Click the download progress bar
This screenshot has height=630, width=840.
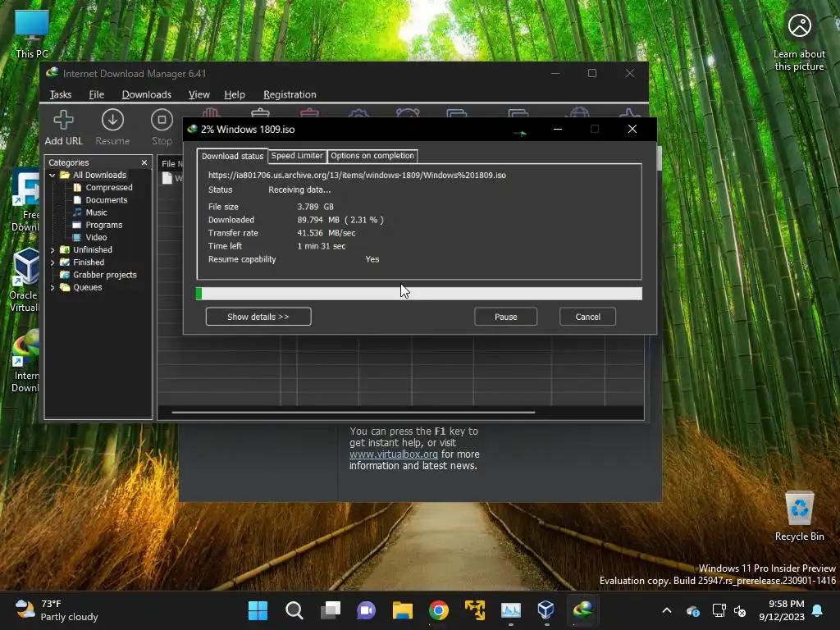[x=419, y=294]
